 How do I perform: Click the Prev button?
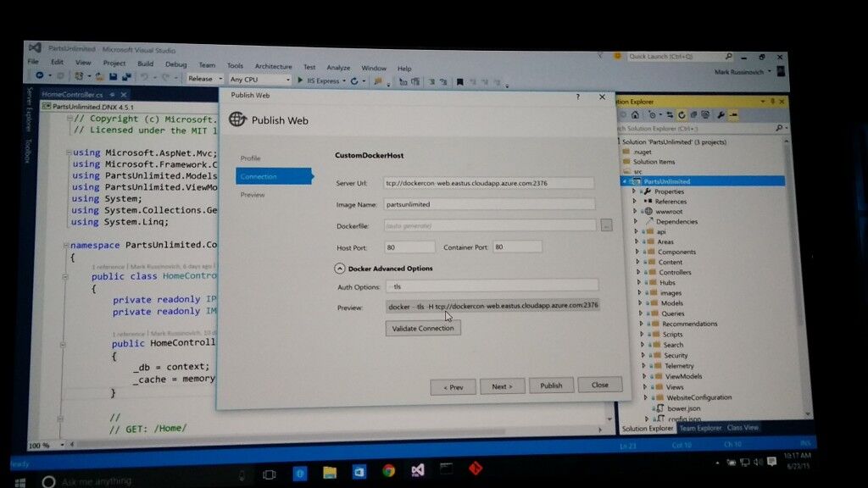pyautogui.click(x=453, y=386)
